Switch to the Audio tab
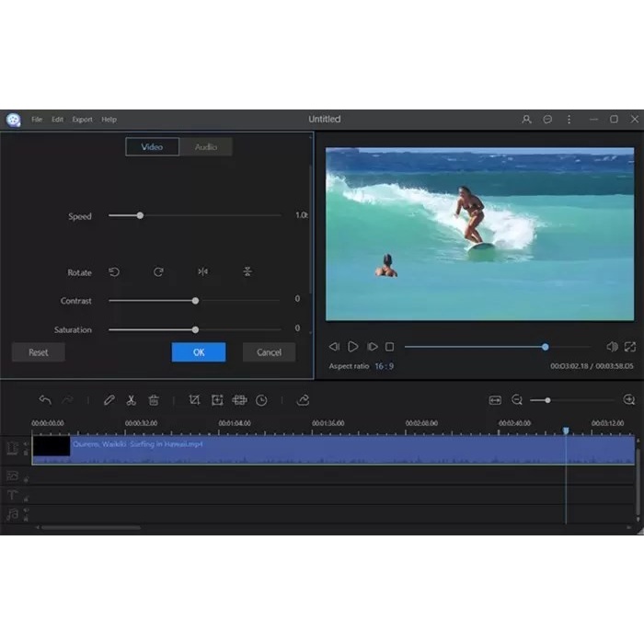 pos(206,147)
